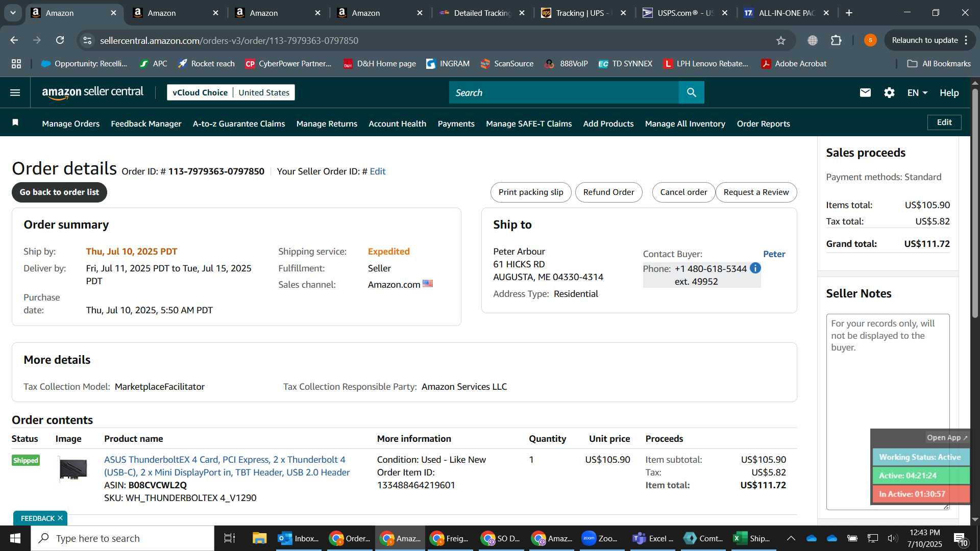Open All Bookmarks folder

pyautogui.click(x=939, y=64)
